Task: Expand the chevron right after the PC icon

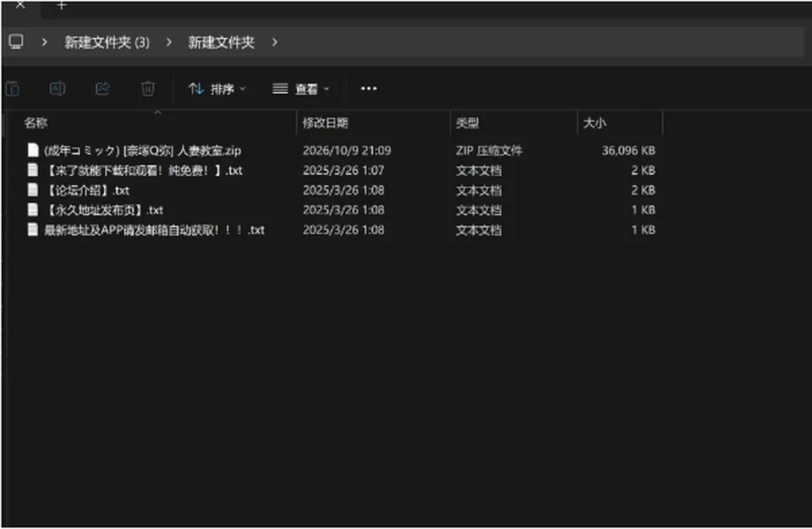Action: (45, 42)
